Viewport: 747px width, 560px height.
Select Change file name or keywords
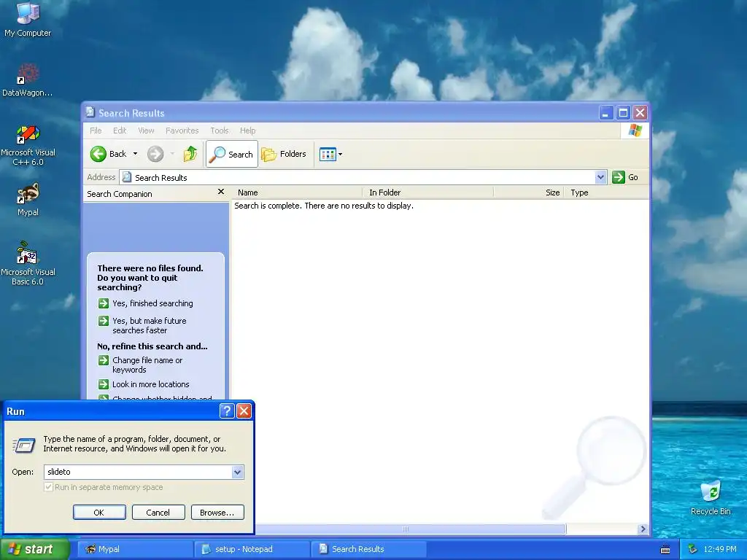pyautogui.click(x=140, y=365)
